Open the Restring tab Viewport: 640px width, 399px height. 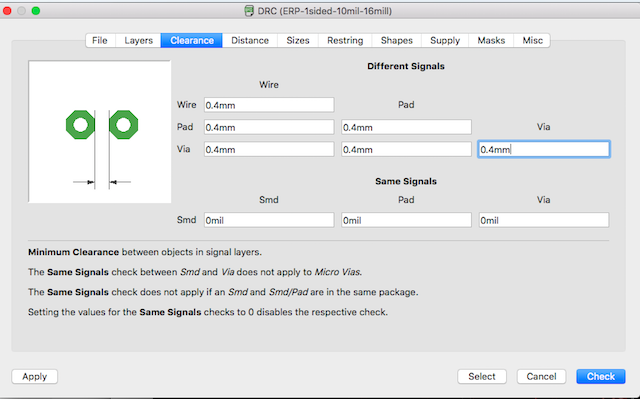click(345, 40)
